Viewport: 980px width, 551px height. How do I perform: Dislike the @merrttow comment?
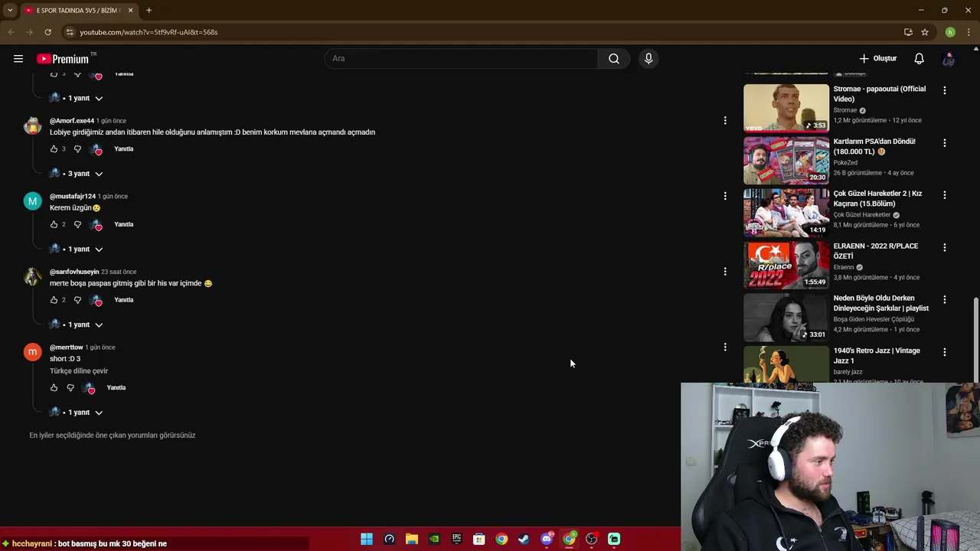[x=70, y=388]
